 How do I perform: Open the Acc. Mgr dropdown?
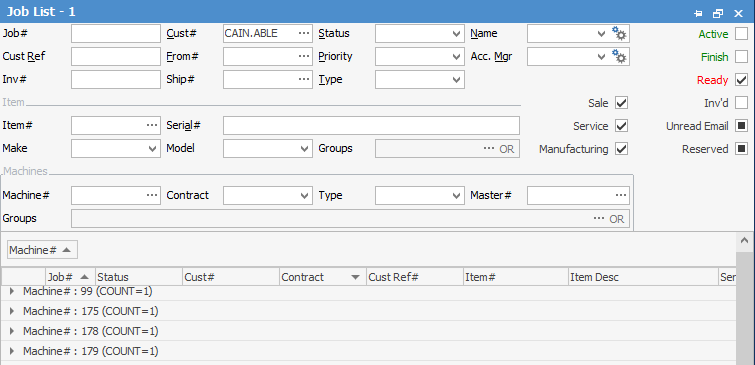pos(601,57)
